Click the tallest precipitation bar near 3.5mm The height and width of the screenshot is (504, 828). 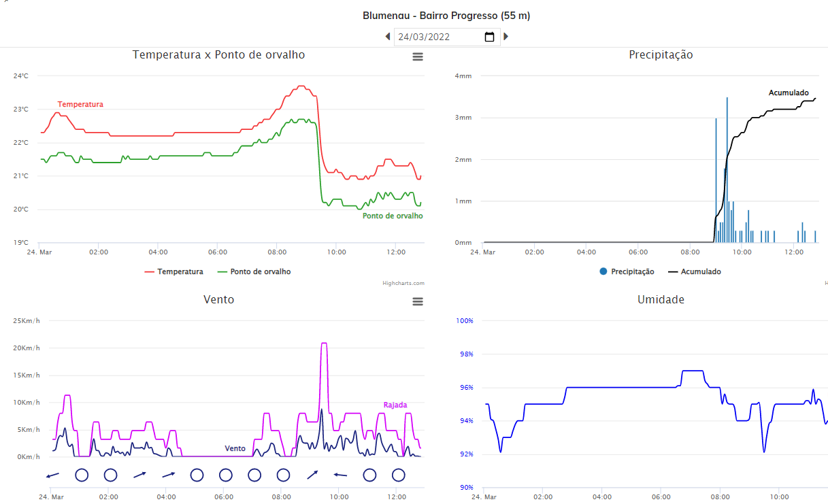click(727, 169)
